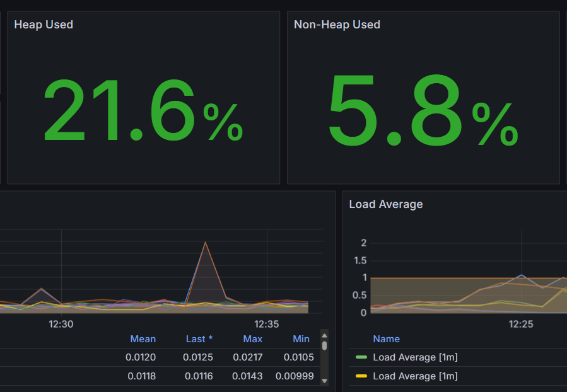
Task: Sort legend by Last * column
Action: [x=199, y=339]
